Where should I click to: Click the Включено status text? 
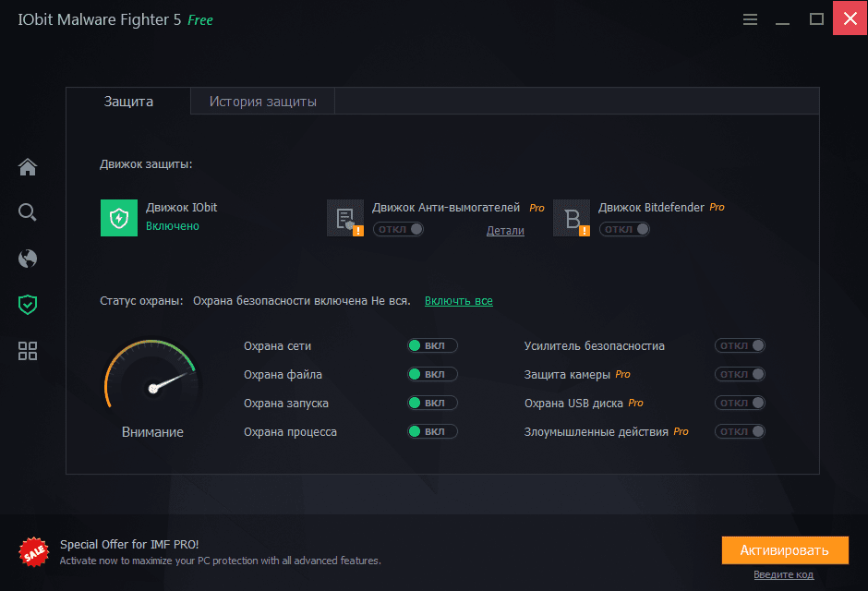(x=173, y=226)
